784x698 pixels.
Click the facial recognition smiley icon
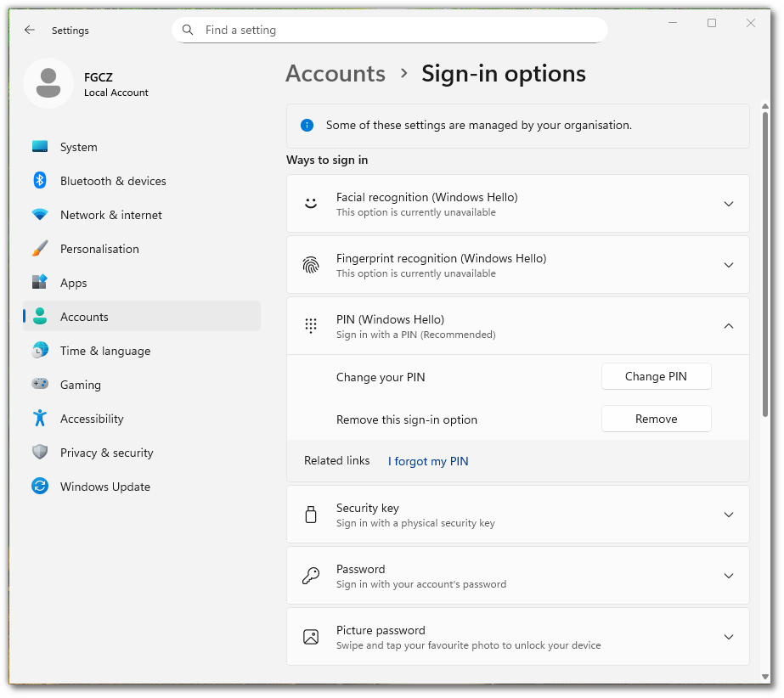(x=311, y=204)
